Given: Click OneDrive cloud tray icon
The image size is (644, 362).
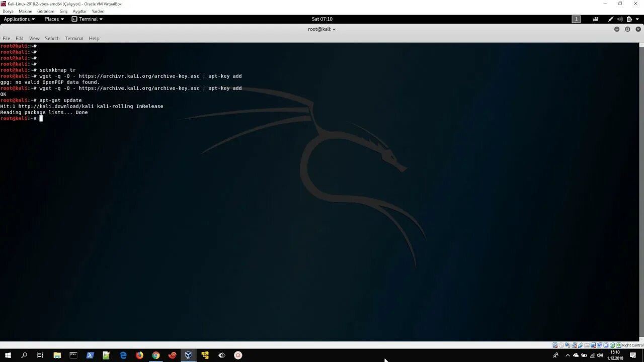Looking at the screenshot, I should click(x=576, y=355).
